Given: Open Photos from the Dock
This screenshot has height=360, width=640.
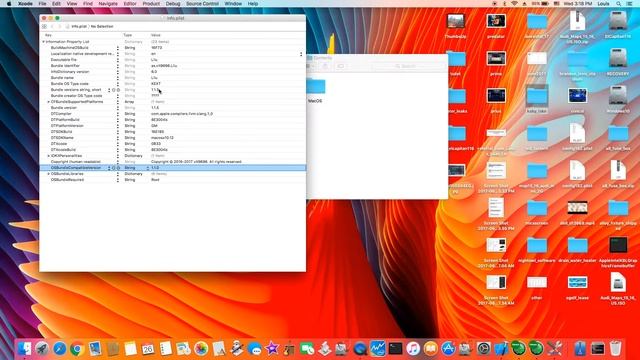Looking at the screenshot, I should (201, 349).
